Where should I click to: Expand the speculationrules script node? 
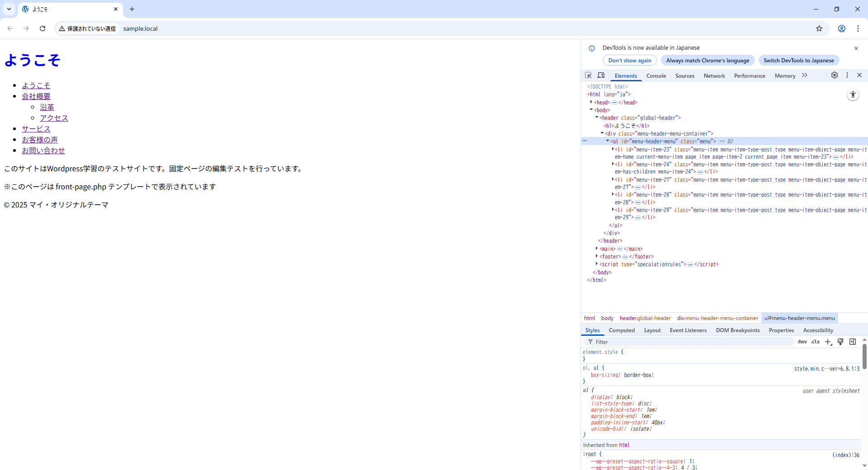click(597, 264)
